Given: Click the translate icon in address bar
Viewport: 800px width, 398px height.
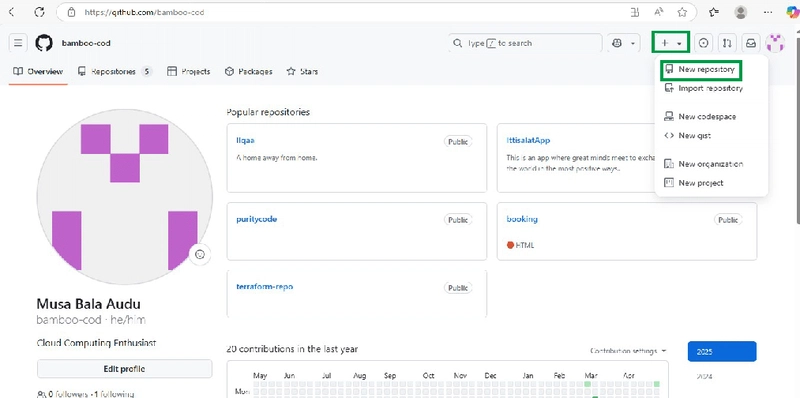Looking at the screenshot, I should coord(635,12).
